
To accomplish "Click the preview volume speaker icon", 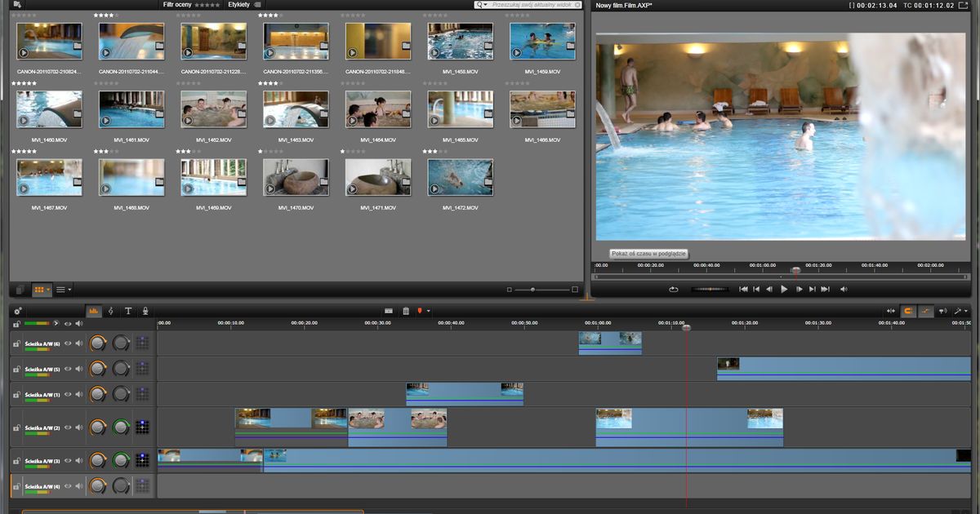I will (x=844, y=289).
